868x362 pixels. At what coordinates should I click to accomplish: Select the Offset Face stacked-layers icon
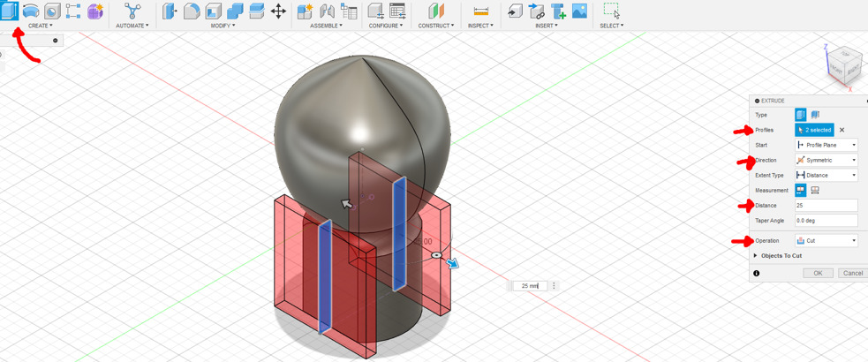(256, 11)
